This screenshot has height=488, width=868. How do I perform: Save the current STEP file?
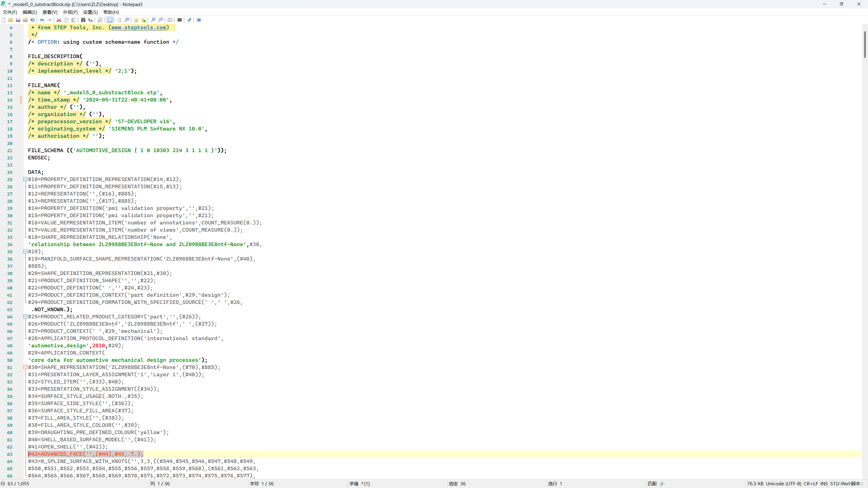click(18, 20)
